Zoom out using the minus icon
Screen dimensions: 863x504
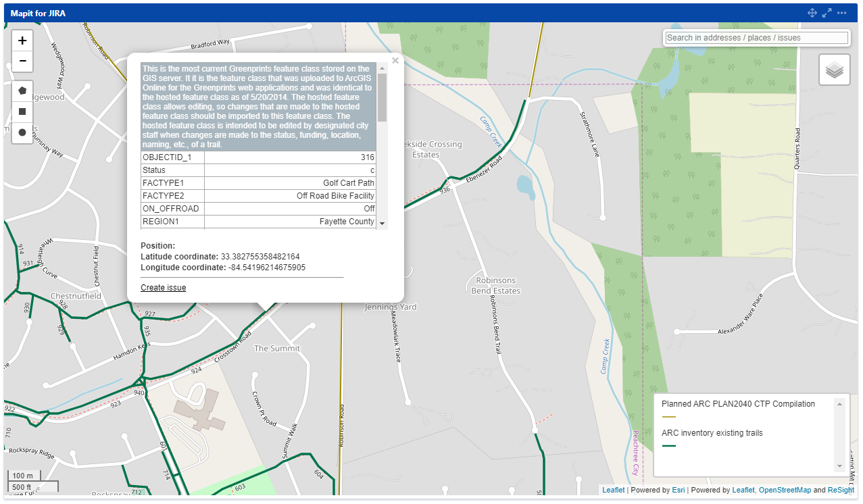(22, 61)
